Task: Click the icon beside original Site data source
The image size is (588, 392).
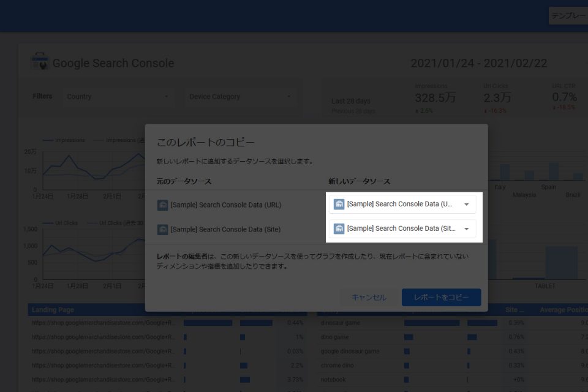Action: [162, 230]
